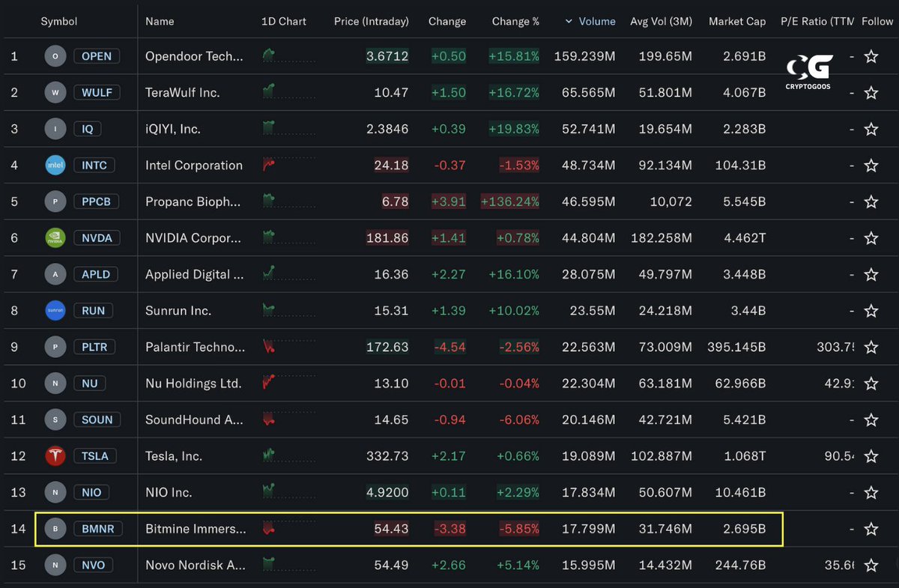
Task: Follow NIO Inc. star icon
Action: point(871,492)
